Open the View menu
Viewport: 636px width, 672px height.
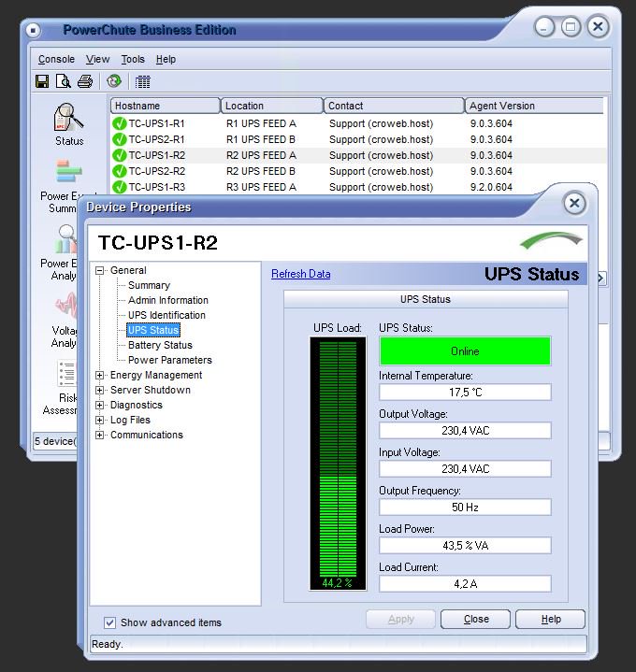click(97, 59)
